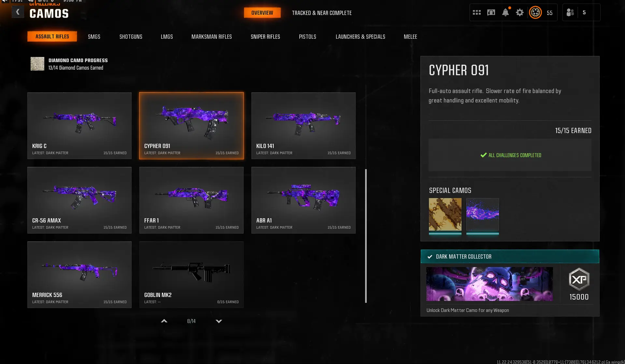Viewport: 625px width, 364px height.
Task: Switch to the SMGs tab
Action: point(94,37)
